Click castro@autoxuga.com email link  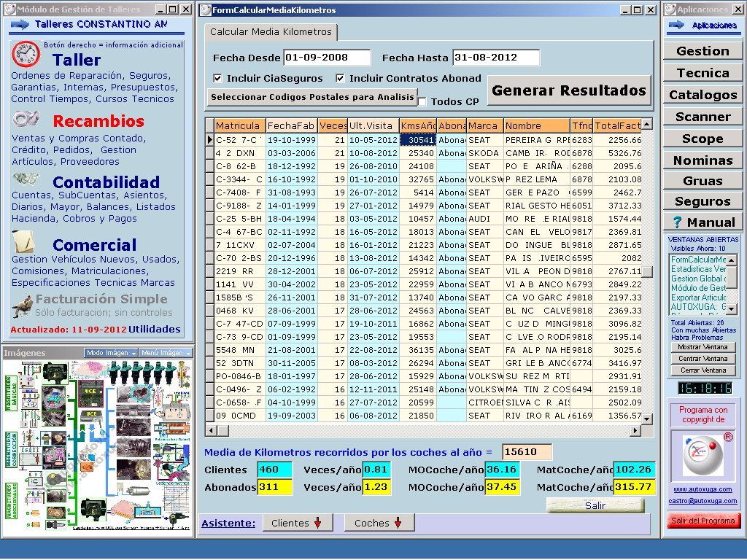click(703, 501)
